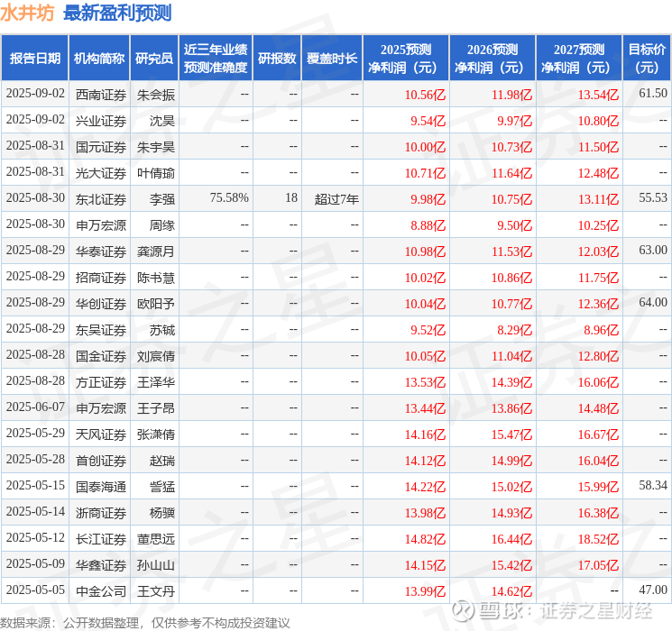This screenshot has width=672, height=631.
Task: Select the 目标价 column header
Action: coord(647,59)
